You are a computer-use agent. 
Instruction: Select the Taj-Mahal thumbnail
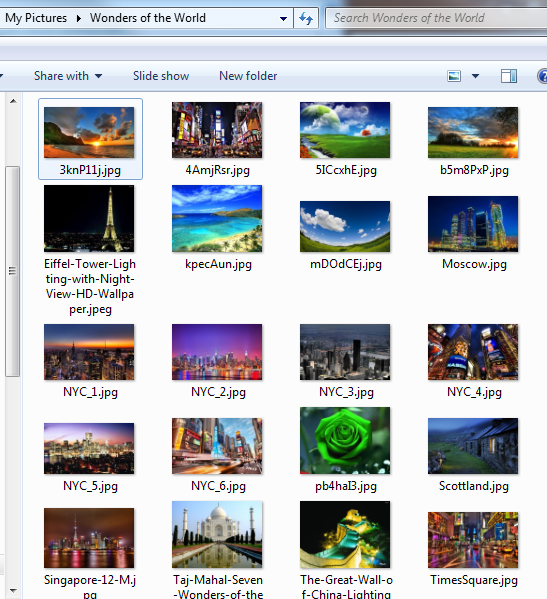pyautogui.click(x=217, y=534)
